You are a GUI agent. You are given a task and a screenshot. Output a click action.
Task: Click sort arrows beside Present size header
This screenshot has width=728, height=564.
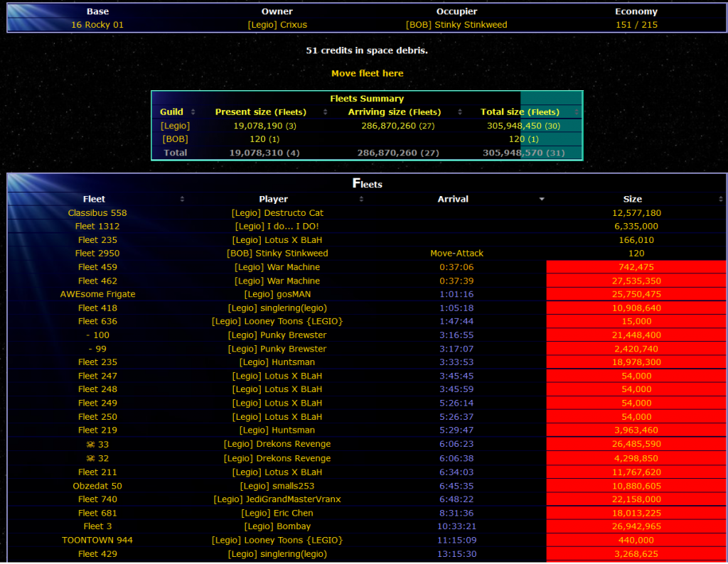(326, 112)
